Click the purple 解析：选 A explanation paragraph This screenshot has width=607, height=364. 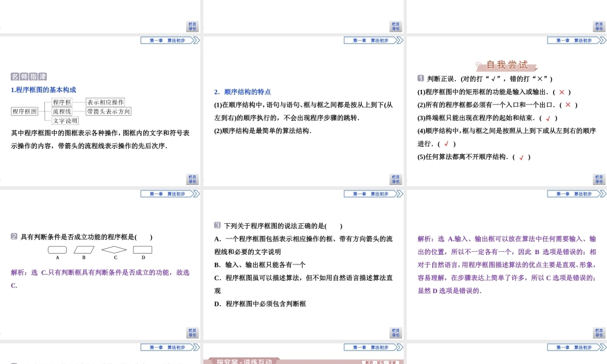(x=507, y=265)
